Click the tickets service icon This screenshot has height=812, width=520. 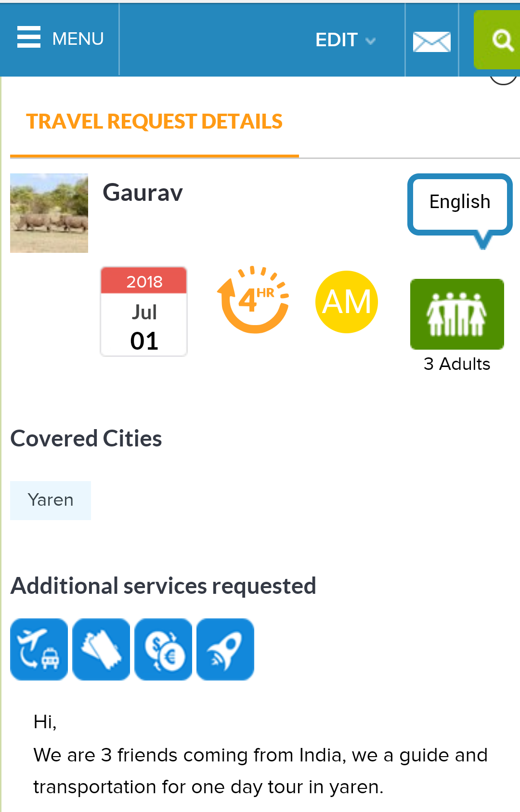click(101, 649)
